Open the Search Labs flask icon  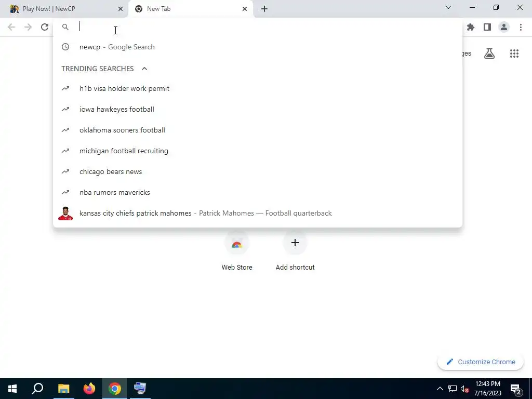(x=489, y=54)
